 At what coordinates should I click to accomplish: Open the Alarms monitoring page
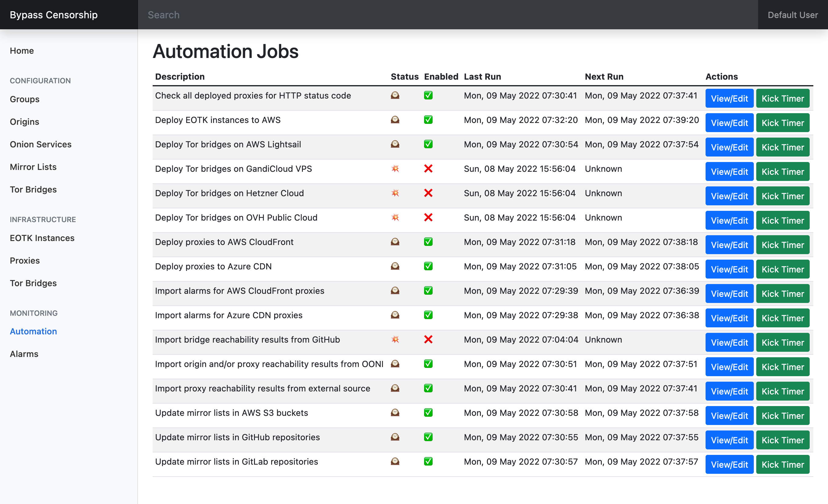point(24,354)
